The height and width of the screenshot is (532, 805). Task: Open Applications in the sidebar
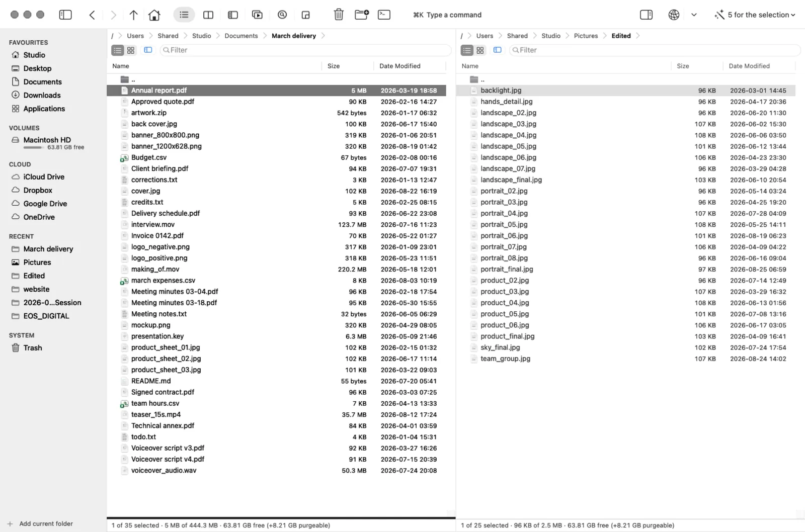(44, 109)
